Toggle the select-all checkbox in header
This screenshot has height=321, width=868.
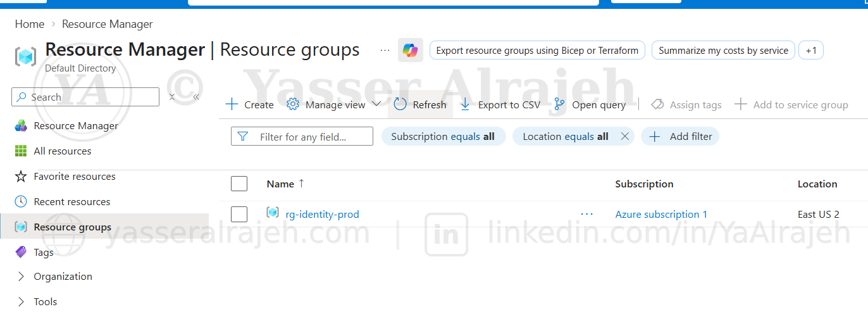pos(239,184)
